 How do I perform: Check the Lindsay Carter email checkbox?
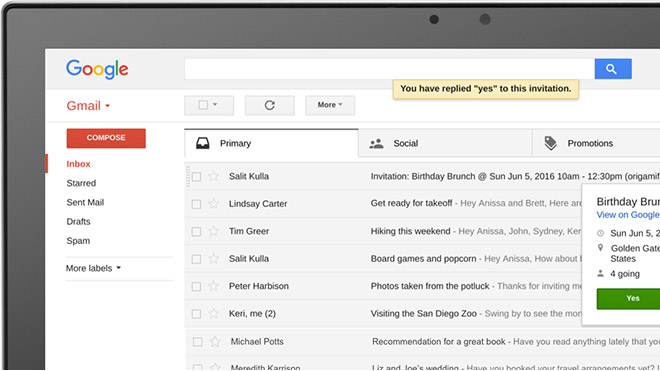(196, 204)
